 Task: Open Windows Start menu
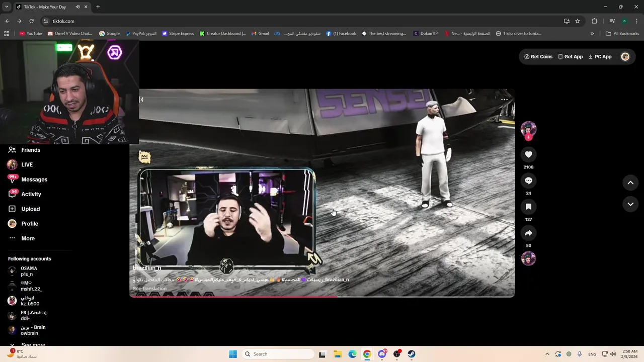point(233,354)
